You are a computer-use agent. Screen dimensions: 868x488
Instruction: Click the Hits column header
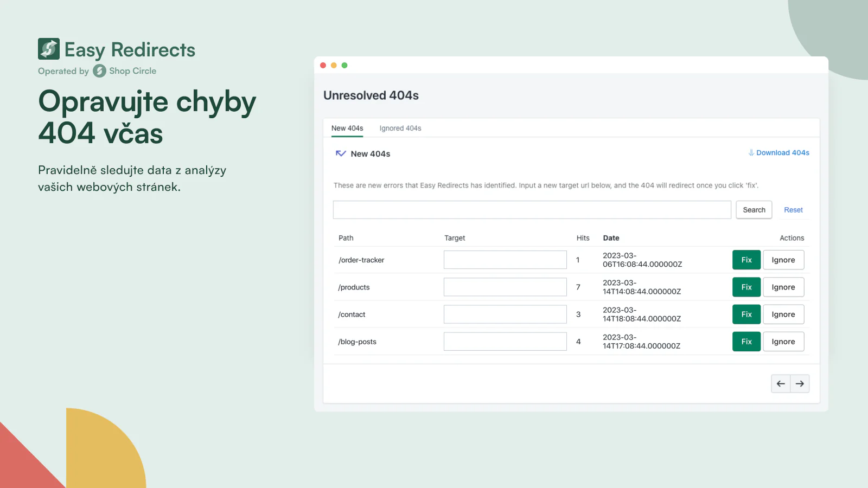pyautogui.click(x=583, y=238)
